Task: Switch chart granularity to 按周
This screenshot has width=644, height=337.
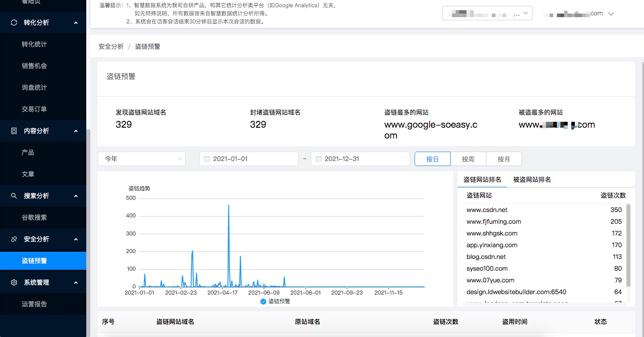Action: point(468,158)
